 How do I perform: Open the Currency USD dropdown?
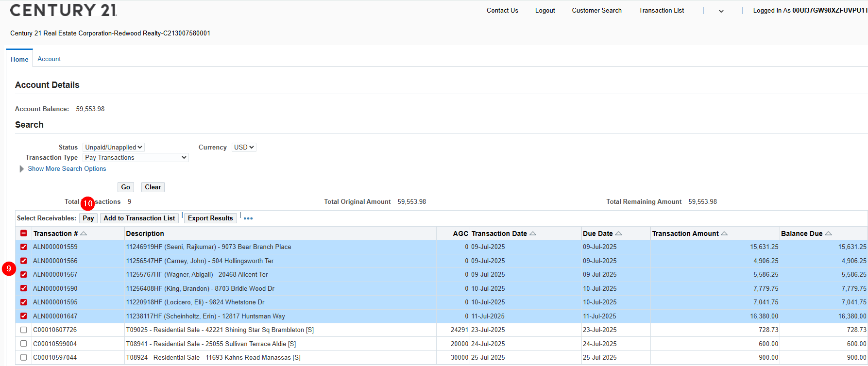pos(244,147)
